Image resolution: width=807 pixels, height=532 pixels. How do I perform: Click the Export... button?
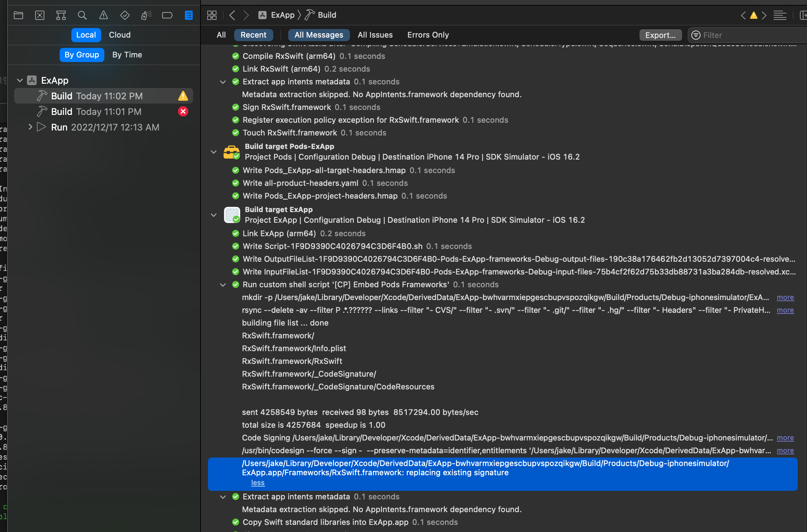point(660,35)
